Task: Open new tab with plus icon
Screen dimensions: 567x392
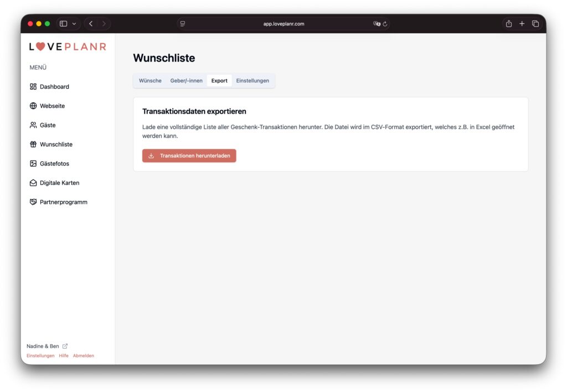Action: click(x=522, y=24)
